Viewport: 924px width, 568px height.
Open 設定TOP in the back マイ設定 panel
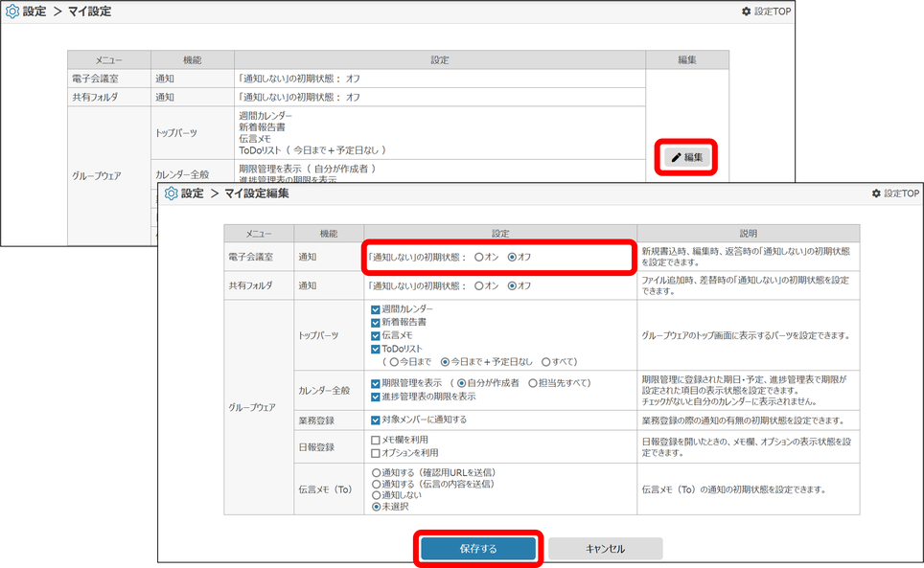point(766,11)
